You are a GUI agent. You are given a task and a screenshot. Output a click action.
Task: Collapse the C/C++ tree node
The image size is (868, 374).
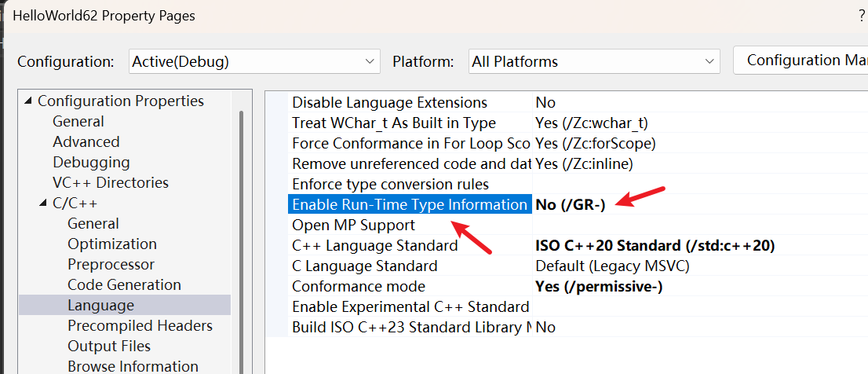[x=44, y=203]
